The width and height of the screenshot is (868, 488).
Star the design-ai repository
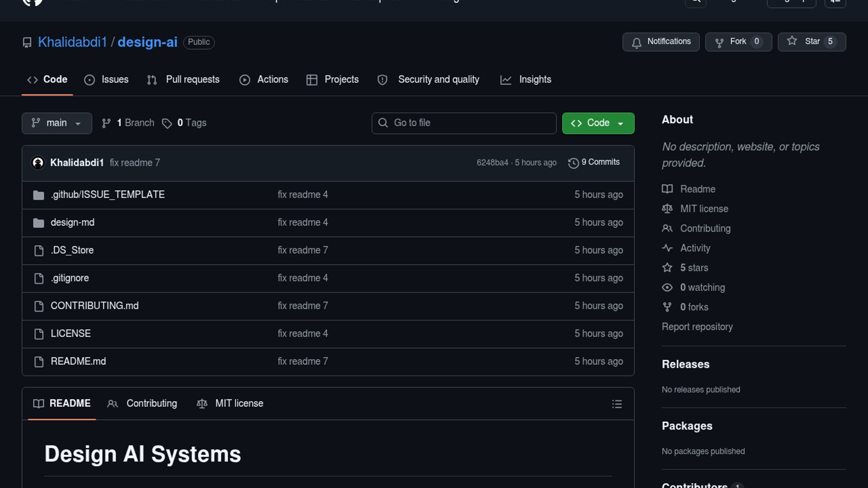[x=811, y=42]
